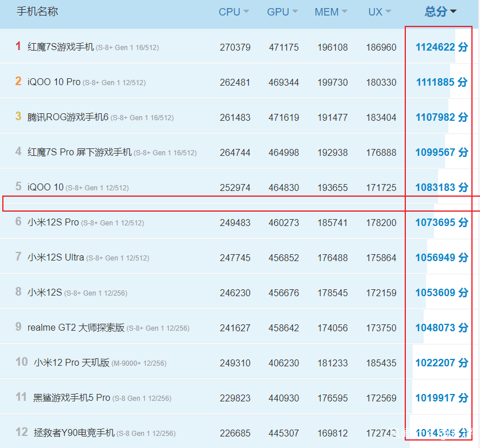
Task: Click UX score 180330
Action: 381,82
